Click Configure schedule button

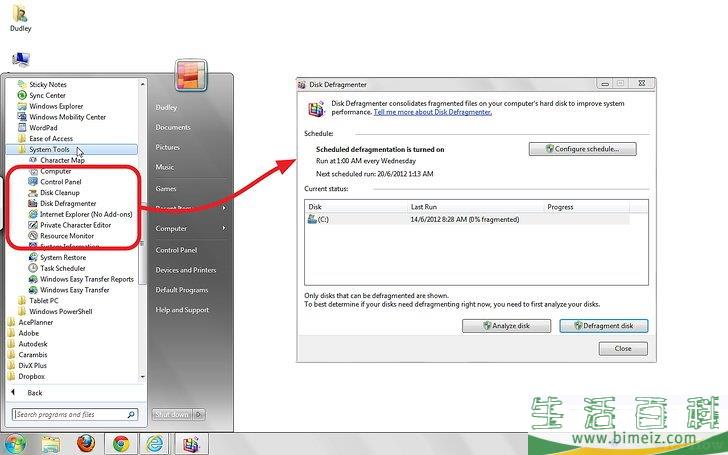click(583, 149)
